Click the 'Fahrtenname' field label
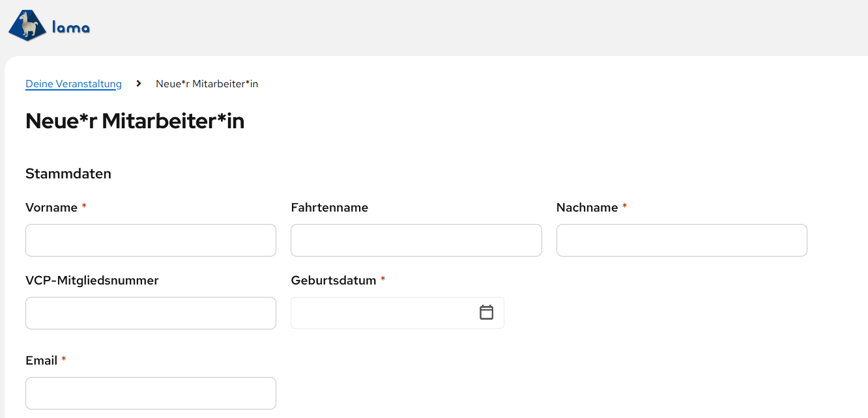 [x=329, y=207]
